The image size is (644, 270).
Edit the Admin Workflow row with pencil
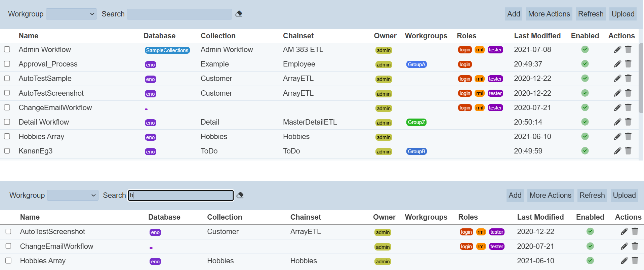pos(617,50)
